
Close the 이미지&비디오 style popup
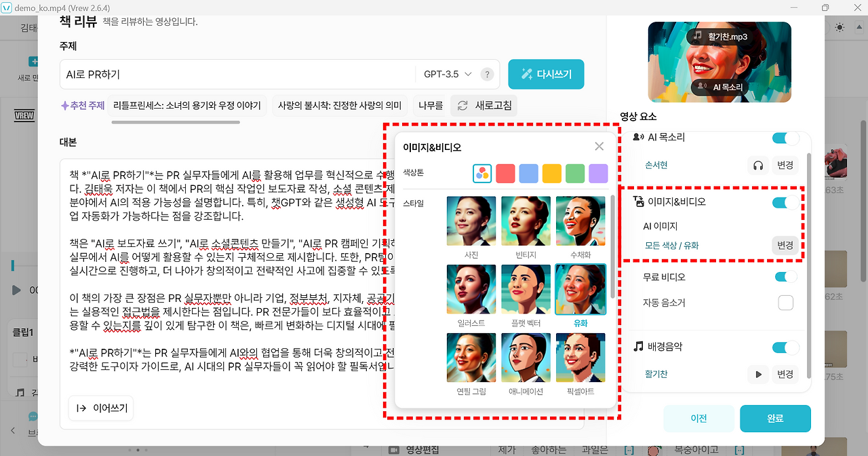599,147
